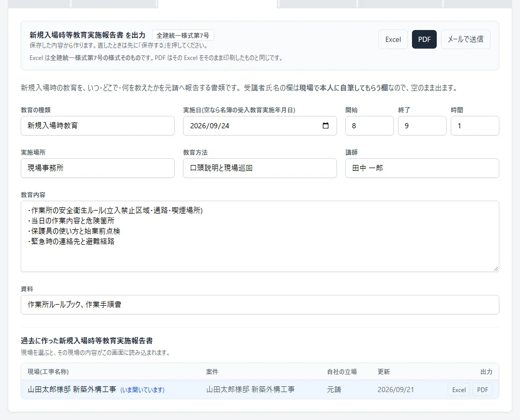
Task: Click the メールで送信 button
Action: (x=465, y=39)
